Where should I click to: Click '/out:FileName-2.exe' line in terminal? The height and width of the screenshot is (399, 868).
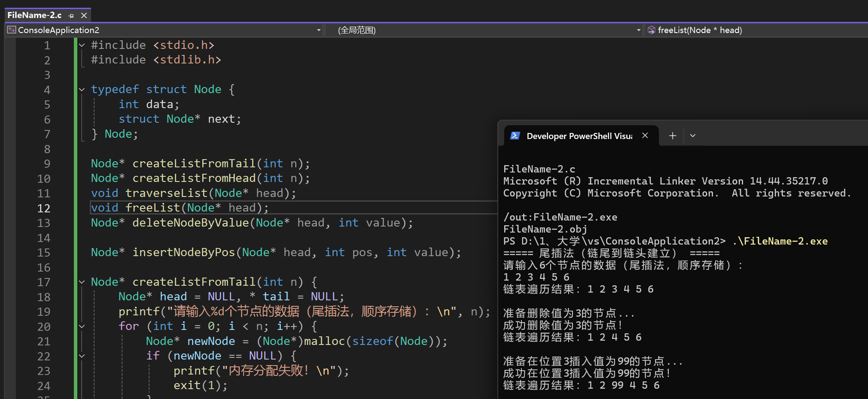560,217
